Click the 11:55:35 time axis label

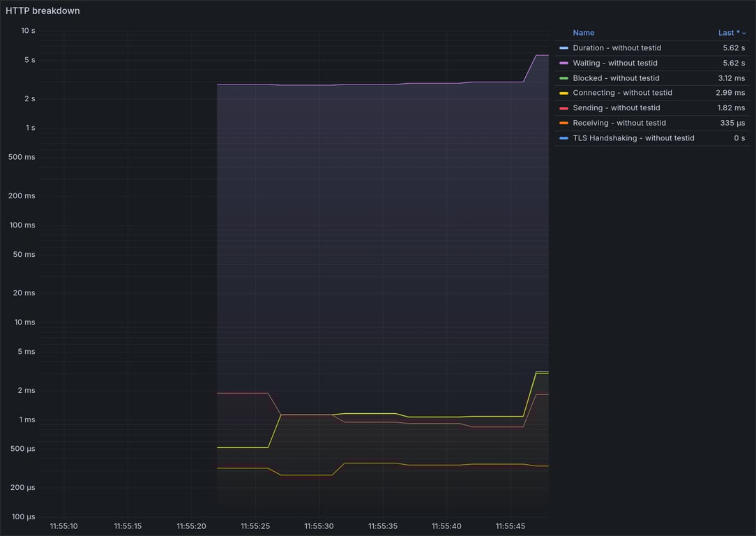click(383, 526)
